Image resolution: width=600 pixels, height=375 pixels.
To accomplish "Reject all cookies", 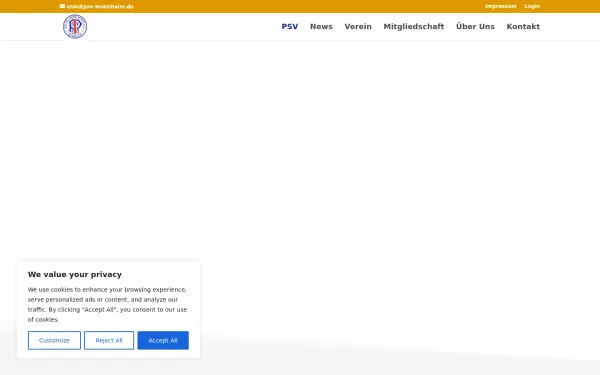I will 109,340.
